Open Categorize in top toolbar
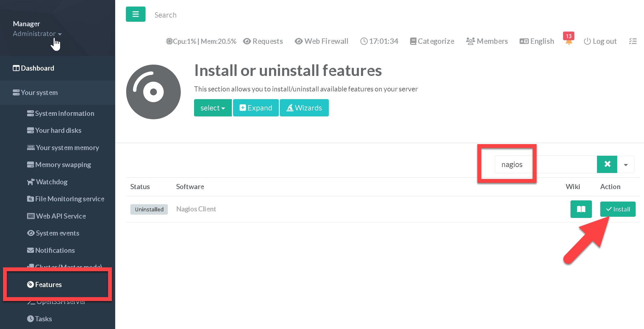The width and height of the screenshot is (644, 329). [432, 41]
